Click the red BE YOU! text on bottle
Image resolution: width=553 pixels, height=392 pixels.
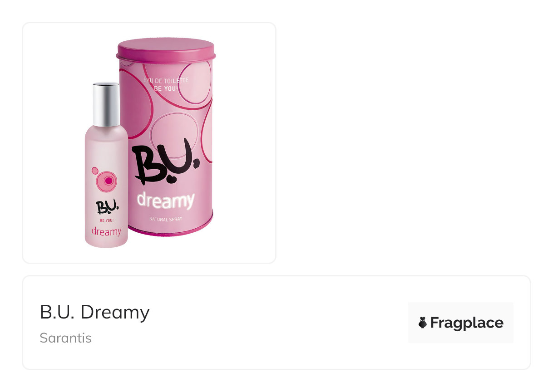pos(107,220)
